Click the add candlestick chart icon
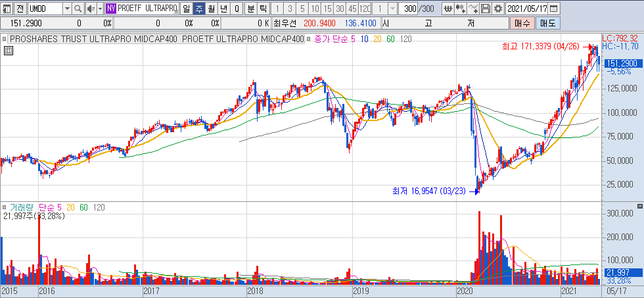 tap(461, 8)
